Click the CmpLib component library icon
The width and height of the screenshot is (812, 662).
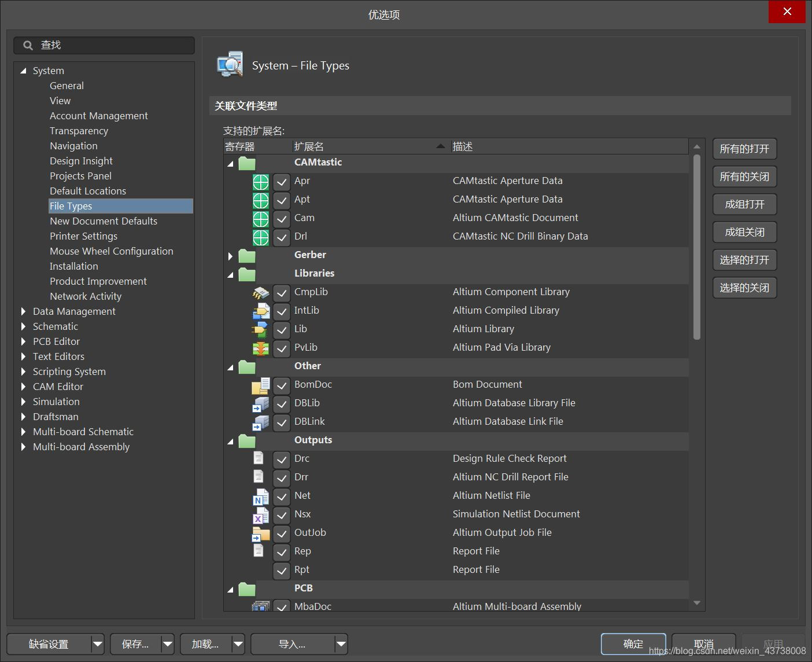pyautogui.click(x=261, y=293)
